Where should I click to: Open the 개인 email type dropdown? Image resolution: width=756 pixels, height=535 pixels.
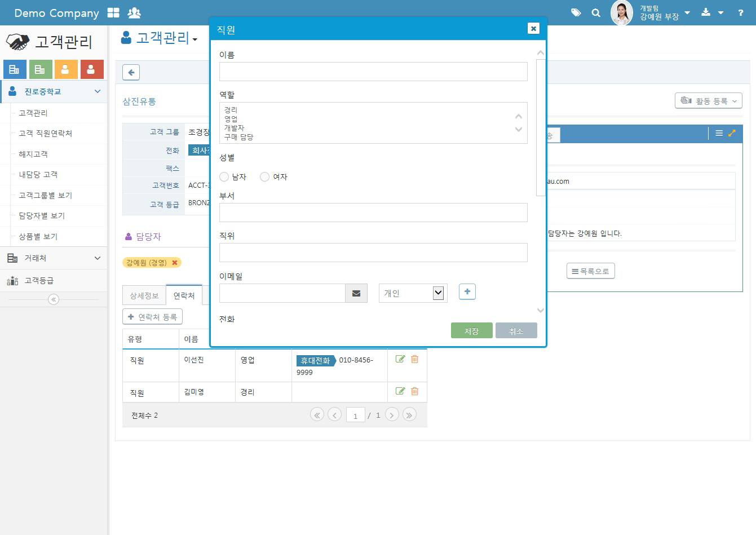[x=413, y=293]
